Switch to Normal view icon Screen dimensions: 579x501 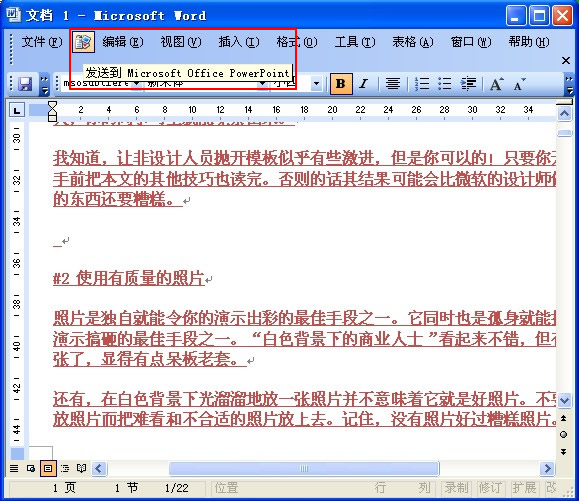pyautogui.click(x=14, y=469)
